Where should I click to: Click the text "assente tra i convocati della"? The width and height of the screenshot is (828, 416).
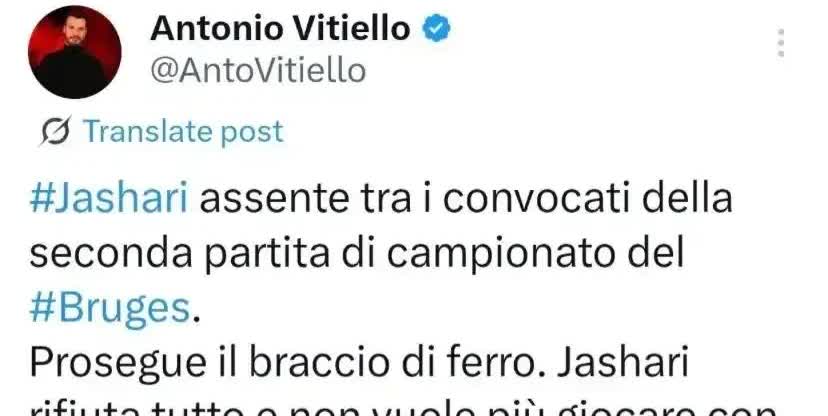[x=466, y=199]
